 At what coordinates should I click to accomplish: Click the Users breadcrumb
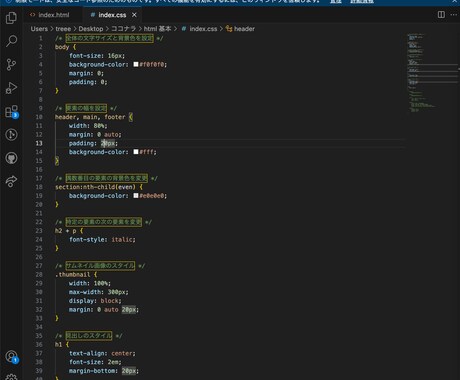point(39,29)
